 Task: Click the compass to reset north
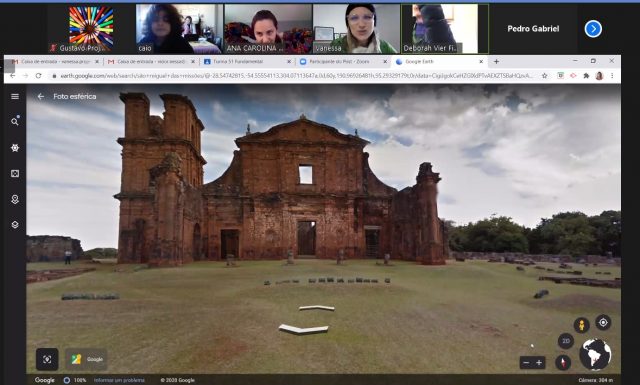coord(563,362)
